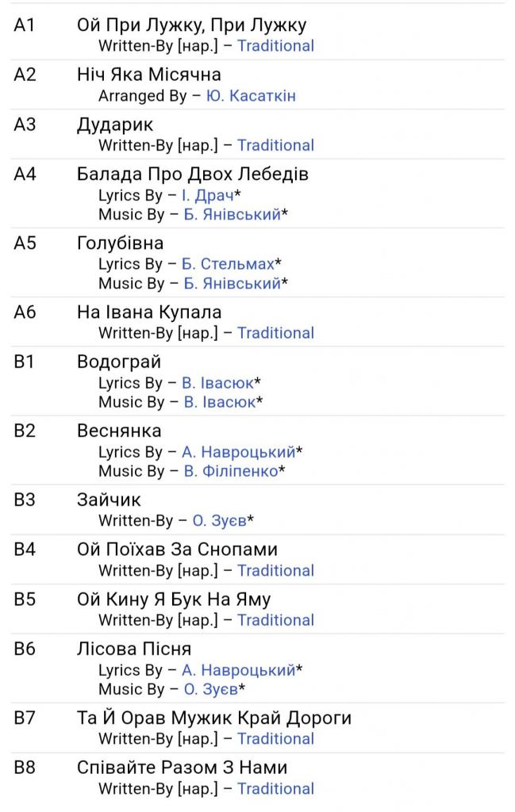Open Traditional link under Ой При Лужку
Viewport: 515px width, 812px height.
tap(275, 46)
